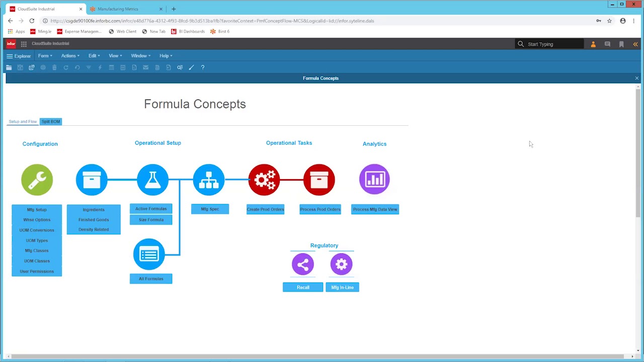Open the Configuration wrench icon

click(x=37, y=179)
